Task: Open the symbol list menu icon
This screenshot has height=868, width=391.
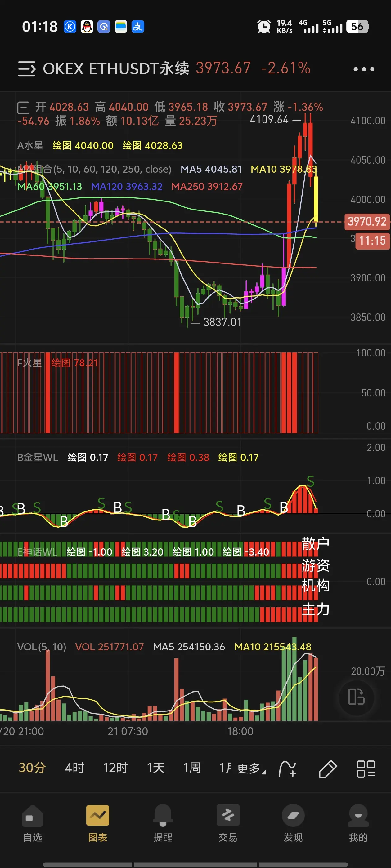Action: pos(27,69)
